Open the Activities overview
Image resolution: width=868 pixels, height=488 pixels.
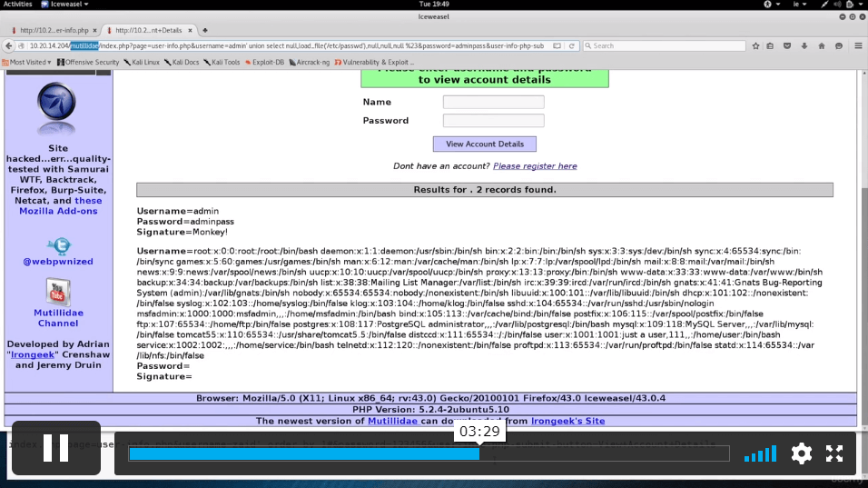tap(18, 4)
